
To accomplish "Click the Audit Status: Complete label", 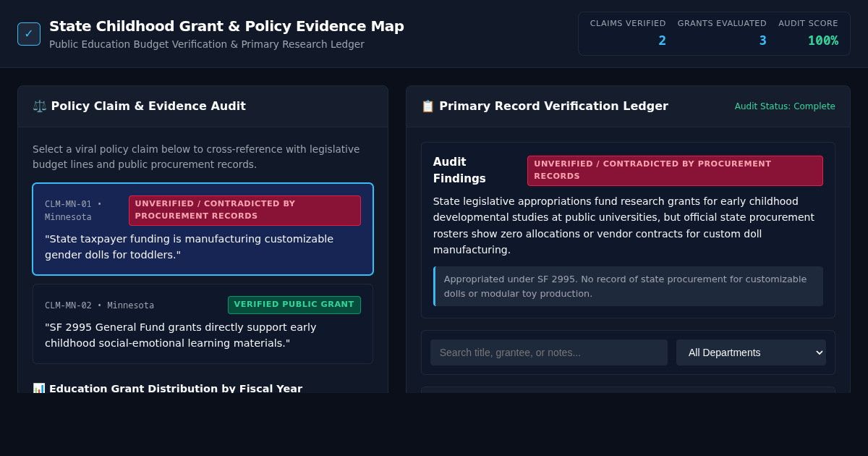I will click(x=785, y=106).
